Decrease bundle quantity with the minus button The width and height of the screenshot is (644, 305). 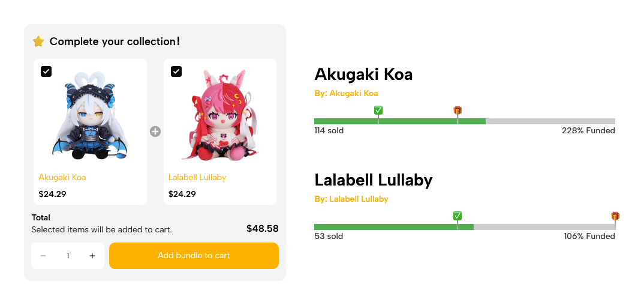coord(43,256)
